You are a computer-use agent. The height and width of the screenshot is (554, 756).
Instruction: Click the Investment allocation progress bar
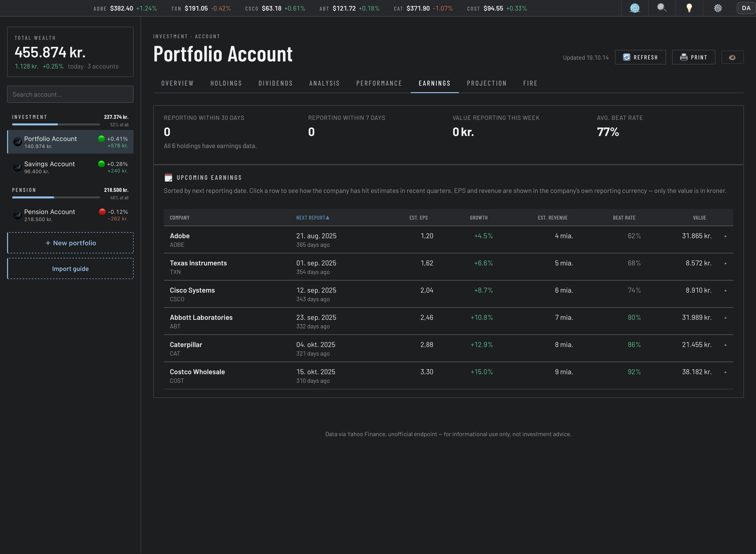tap(56, 124)
